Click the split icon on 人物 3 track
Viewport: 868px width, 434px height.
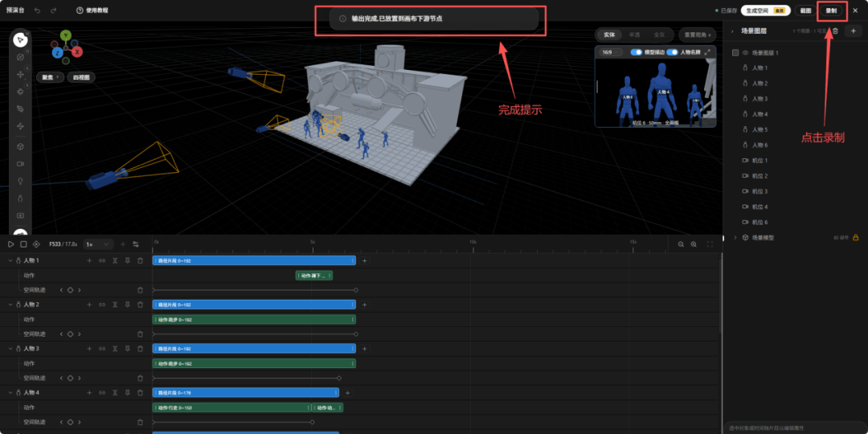pos(115,349)
